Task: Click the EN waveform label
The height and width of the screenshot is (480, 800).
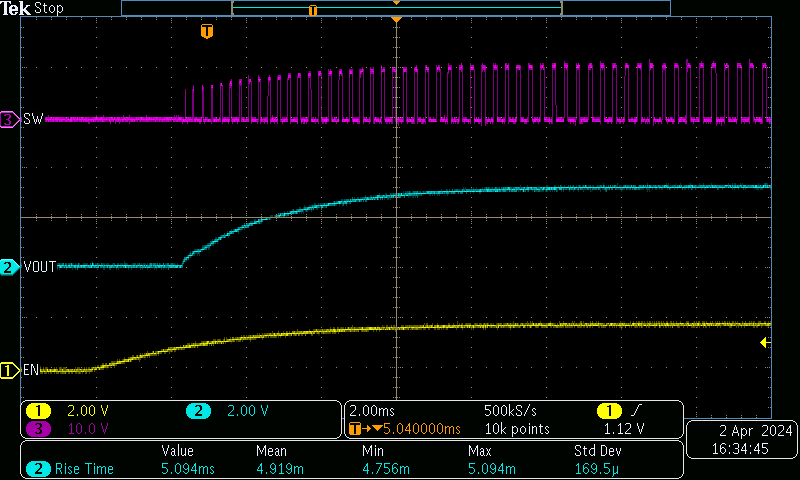Action: click(31, 370)
